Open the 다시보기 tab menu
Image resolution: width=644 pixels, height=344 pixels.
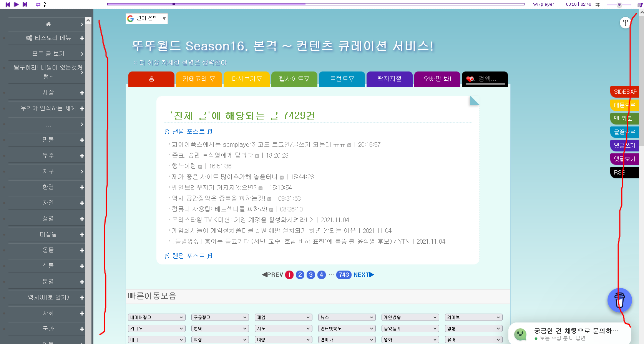[247, 79]
